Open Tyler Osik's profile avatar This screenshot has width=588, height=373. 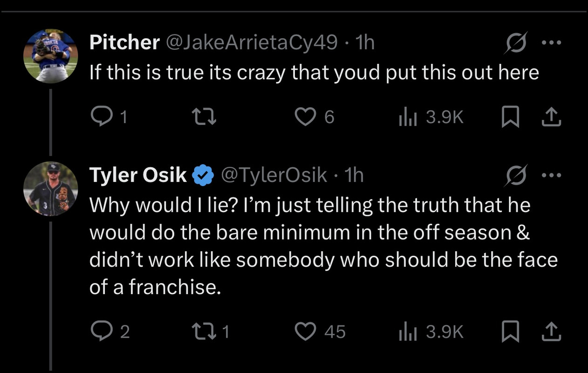click(50, 188)
